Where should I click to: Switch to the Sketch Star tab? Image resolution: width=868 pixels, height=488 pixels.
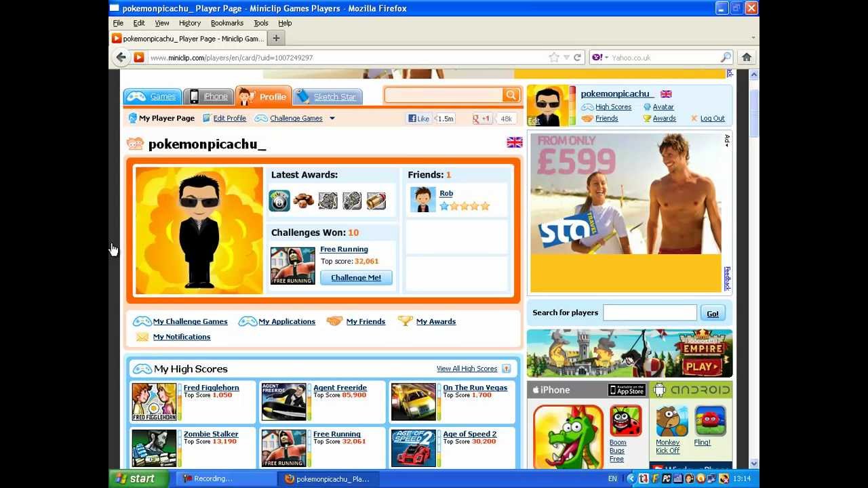click(328, 96)
